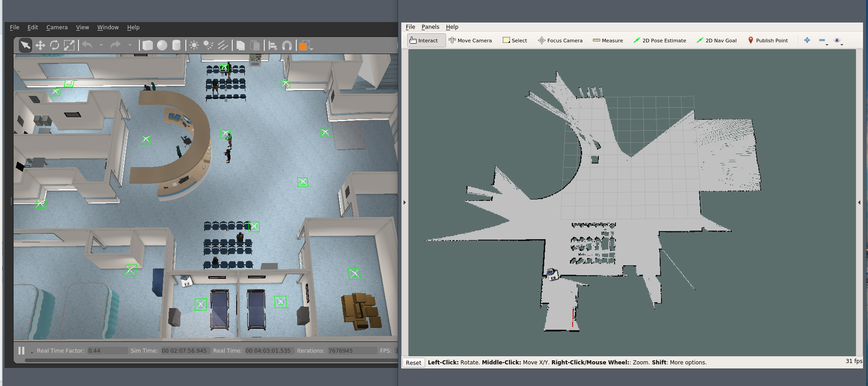Choose the 2D Nav Goal tool
The height and width of the screenshot is (386, 868).
pyautogui.click(x=716, y=41)
